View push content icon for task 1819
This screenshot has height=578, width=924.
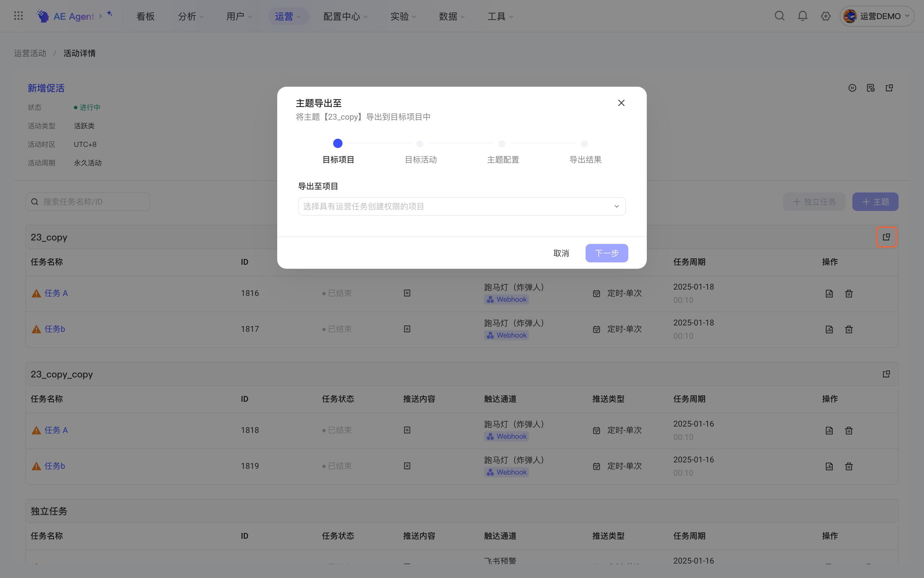(x=407, y=466)
